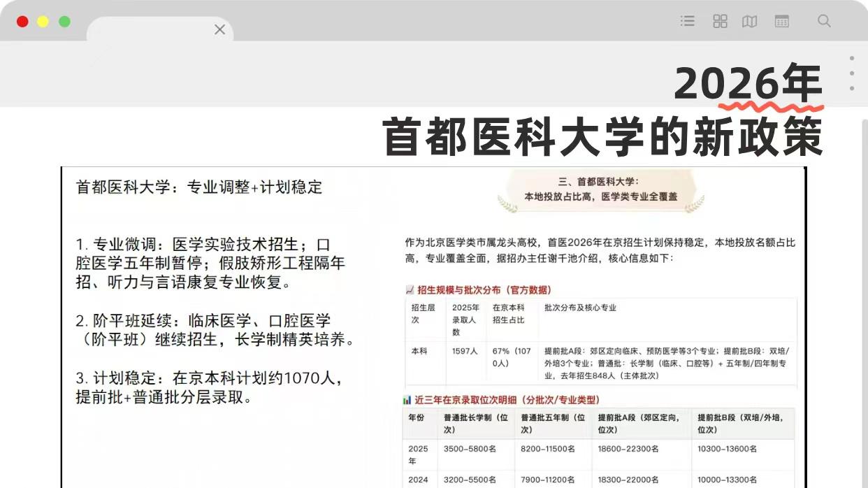Screen dimensions: 868x488
Task: Open the map view icon
Action: click(750, 21)
